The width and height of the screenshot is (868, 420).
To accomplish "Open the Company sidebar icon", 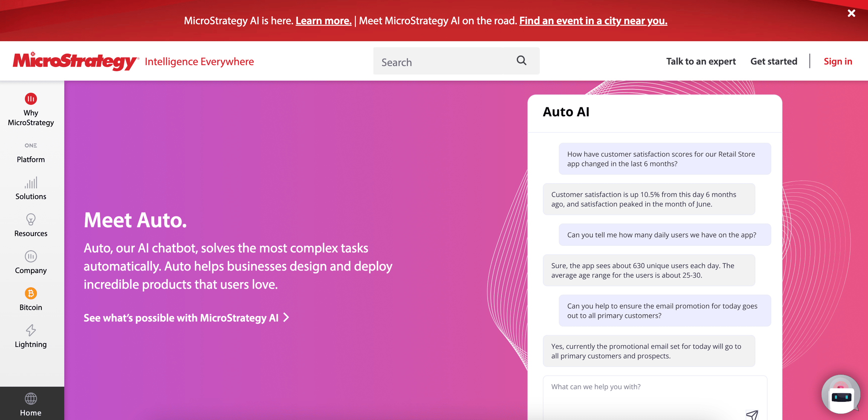I will point(31,256).
